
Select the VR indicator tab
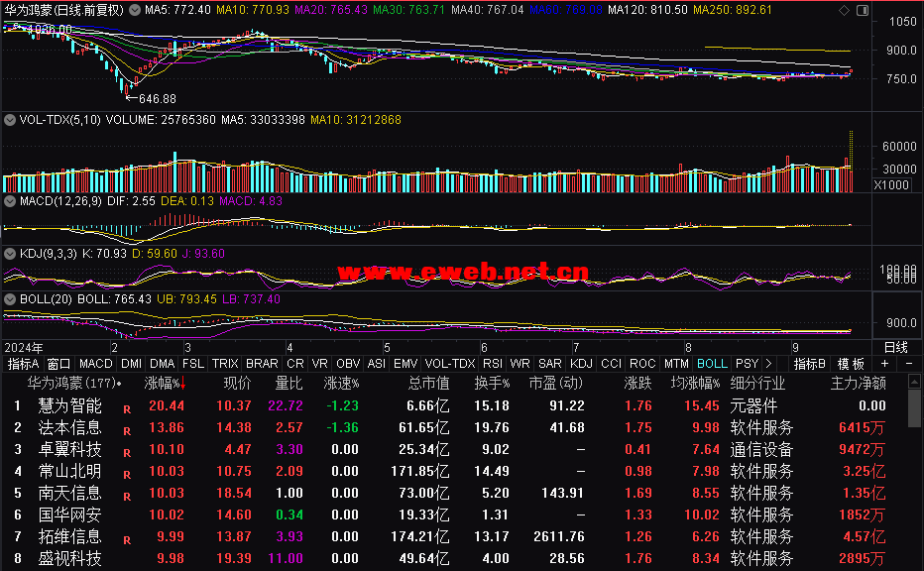[320, 364]
